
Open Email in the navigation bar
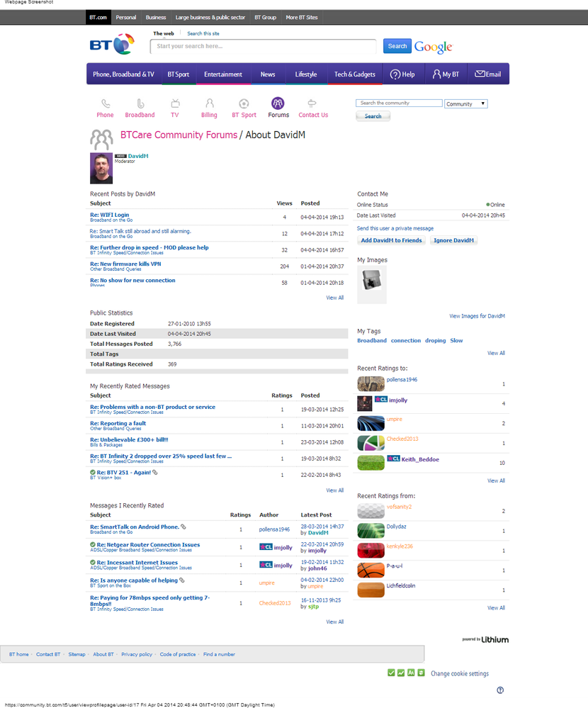coord(488,74)
